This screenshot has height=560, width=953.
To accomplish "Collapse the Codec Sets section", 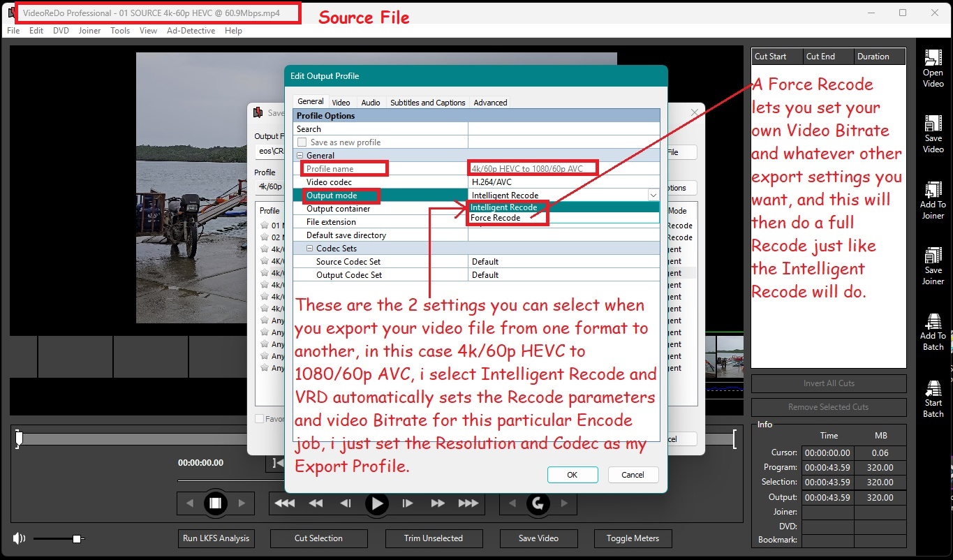I will click(309, 249).
